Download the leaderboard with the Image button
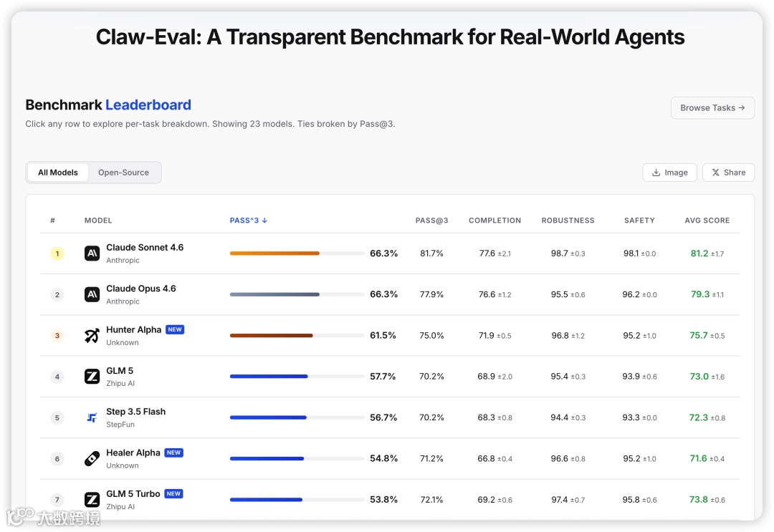Screen dimensions: 774x532 pyautogui.click(x=669, y=173)
